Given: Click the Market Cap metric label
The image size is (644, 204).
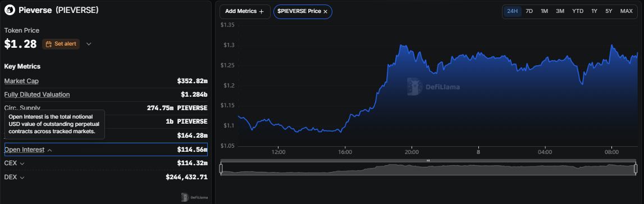Looking at the screenshot, I should (x=21, y=81).
